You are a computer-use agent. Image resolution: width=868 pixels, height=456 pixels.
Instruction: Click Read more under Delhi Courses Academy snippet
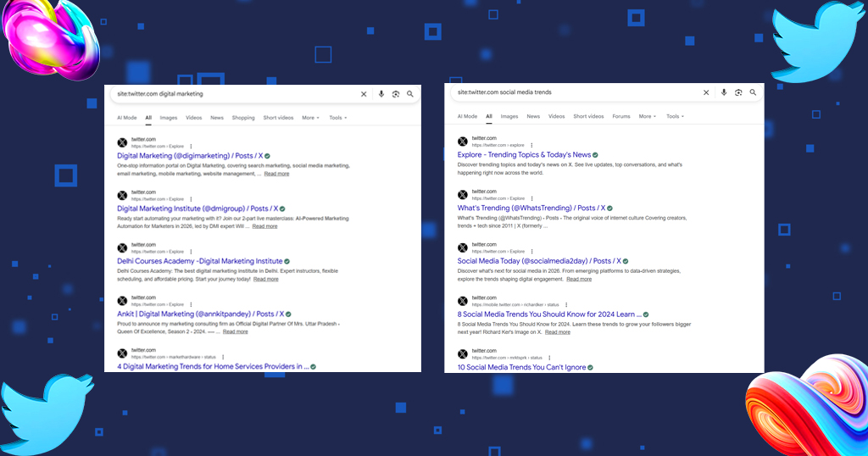point(265,280)
